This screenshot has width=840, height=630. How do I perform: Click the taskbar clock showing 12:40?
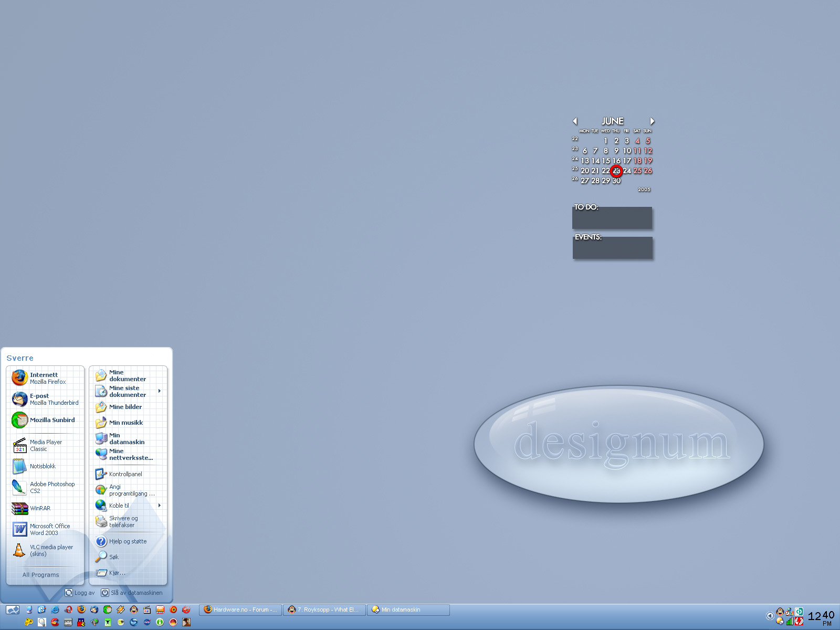pos(821,617)
